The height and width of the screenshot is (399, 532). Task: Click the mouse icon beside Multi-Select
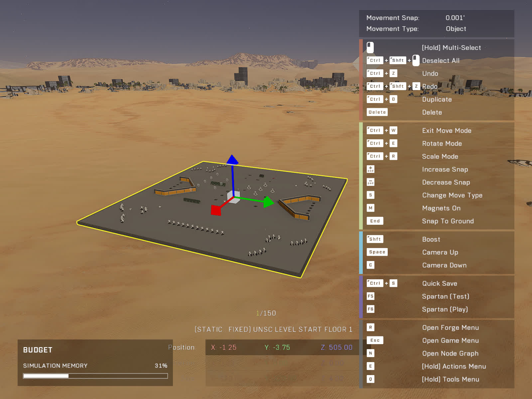(370, 48)
